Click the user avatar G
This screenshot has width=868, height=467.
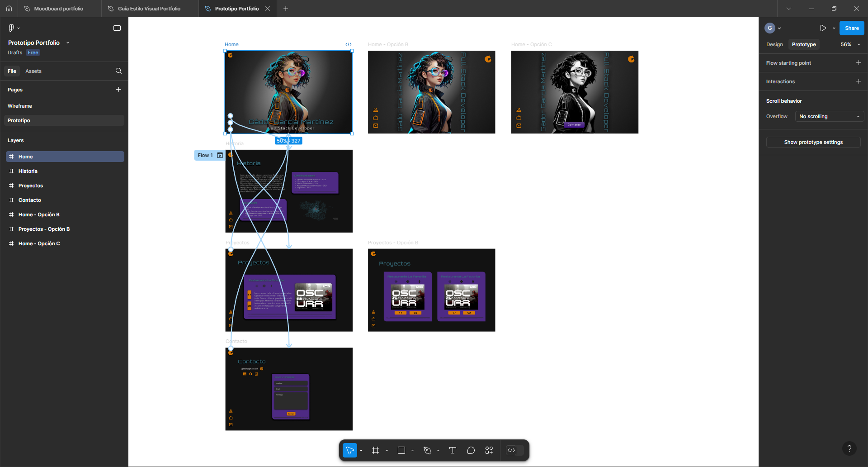[770, 28]
